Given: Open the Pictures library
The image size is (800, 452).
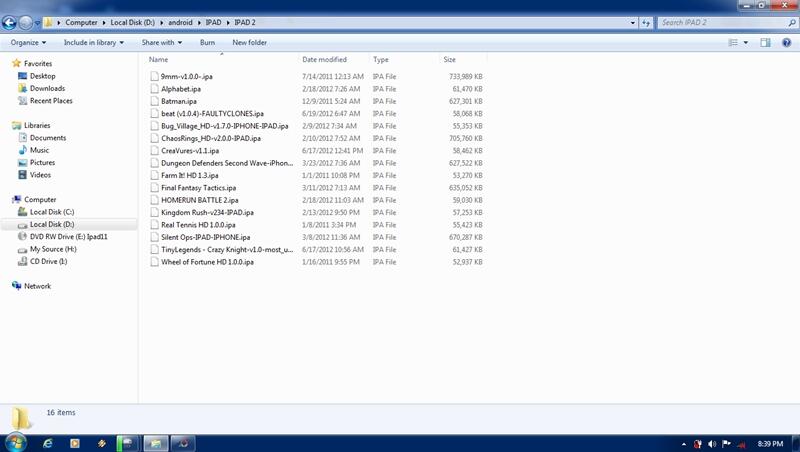Looking at the screenshot, I should tap(42, 162).
